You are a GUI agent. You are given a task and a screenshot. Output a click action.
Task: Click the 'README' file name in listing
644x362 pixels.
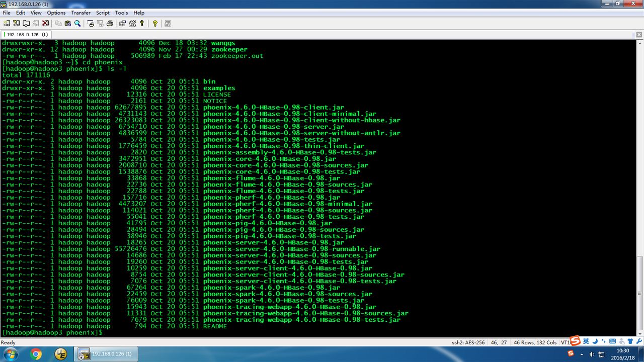[215, 326]
